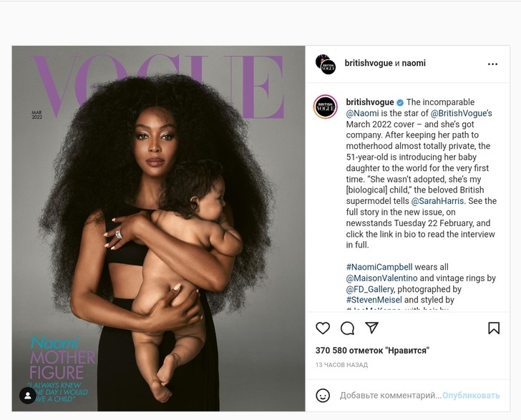Click the Опубликовать post comment button
521x420 pixels.
pos(471,396)
